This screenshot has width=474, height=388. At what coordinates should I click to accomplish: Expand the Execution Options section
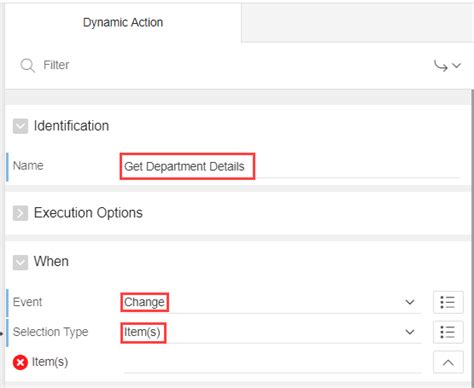tap(20, 213)
